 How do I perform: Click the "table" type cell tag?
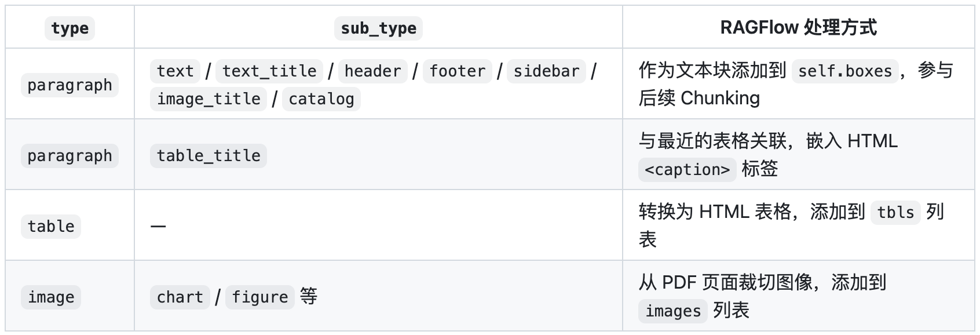51,227
